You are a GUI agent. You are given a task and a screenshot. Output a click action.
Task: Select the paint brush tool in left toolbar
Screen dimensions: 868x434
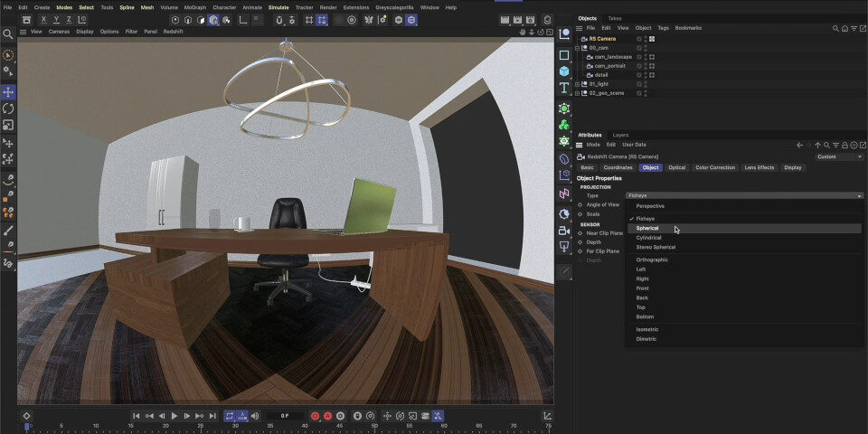[x=8, y=231]
